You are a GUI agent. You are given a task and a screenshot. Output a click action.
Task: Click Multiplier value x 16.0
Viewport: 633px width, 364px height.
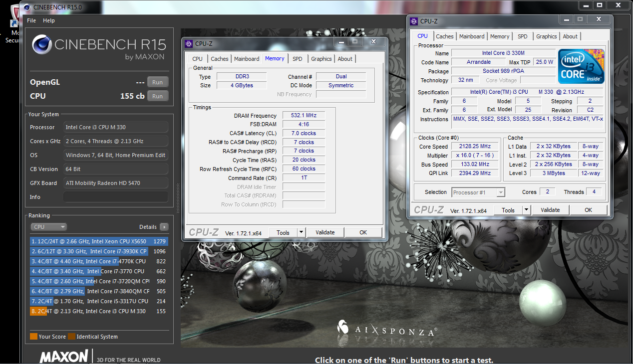(x=474, y=155)
